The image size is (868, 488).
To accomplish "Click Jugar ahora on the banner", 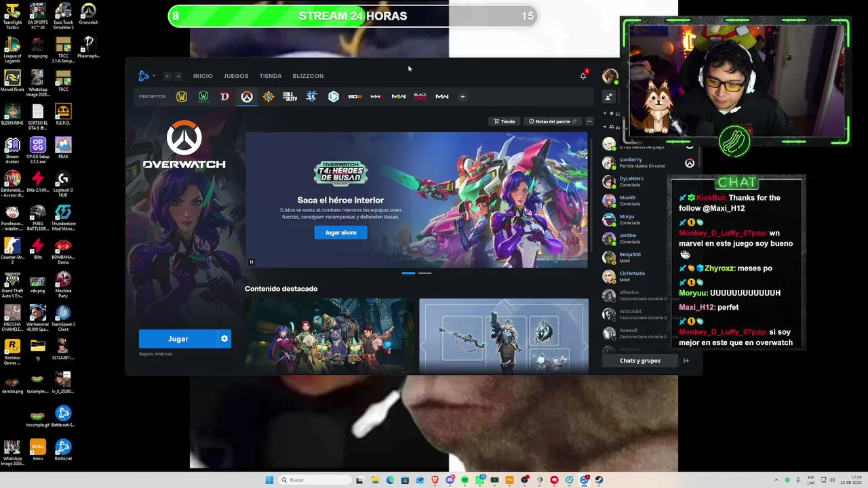I will point(340,232).
